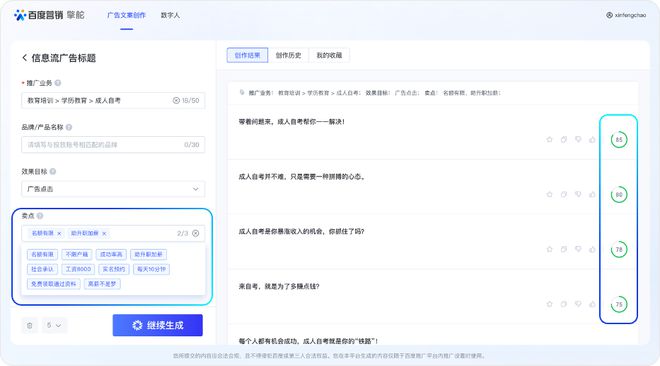Select the 创作结果 tab

[x=247, y=55]
